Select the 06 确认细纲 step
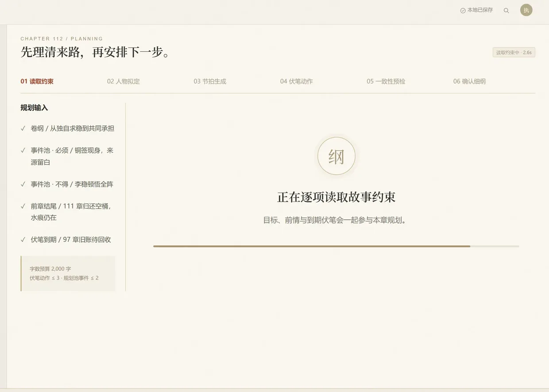 [470, 82]
